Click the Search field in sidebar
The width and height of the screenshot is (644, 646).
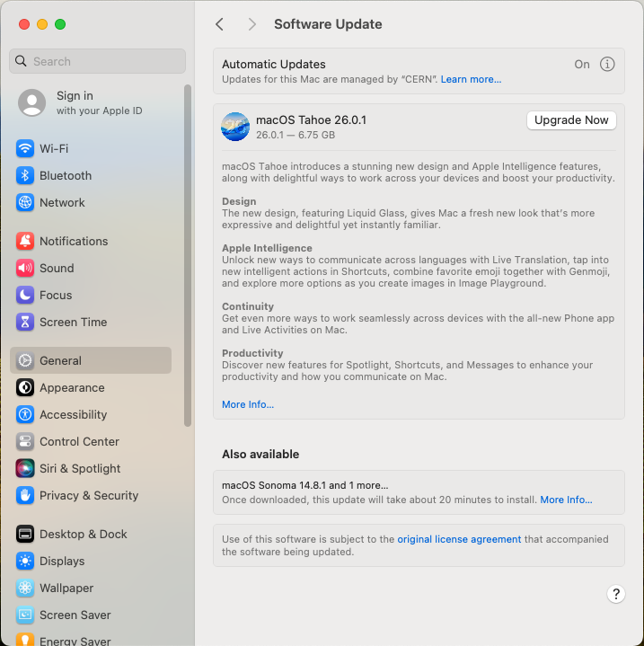coord(97,61)
